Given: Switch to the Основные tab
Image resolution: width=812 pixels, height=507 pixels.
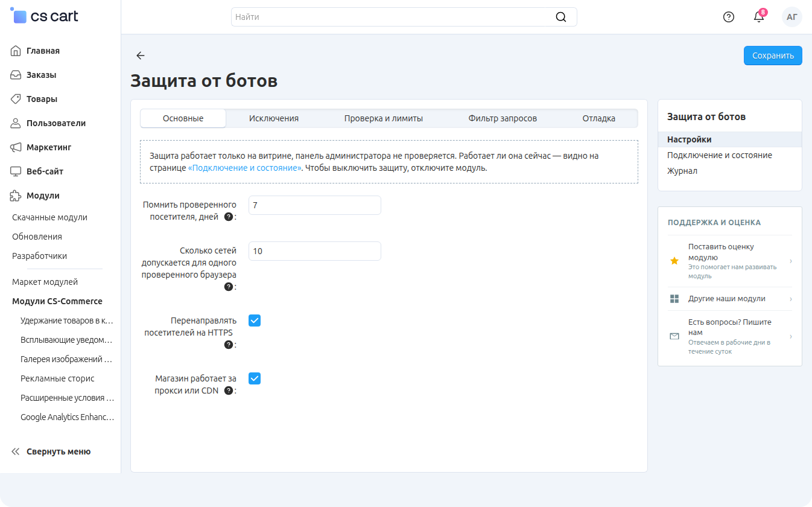Looking at the screenshot, I should click(183, 118).
